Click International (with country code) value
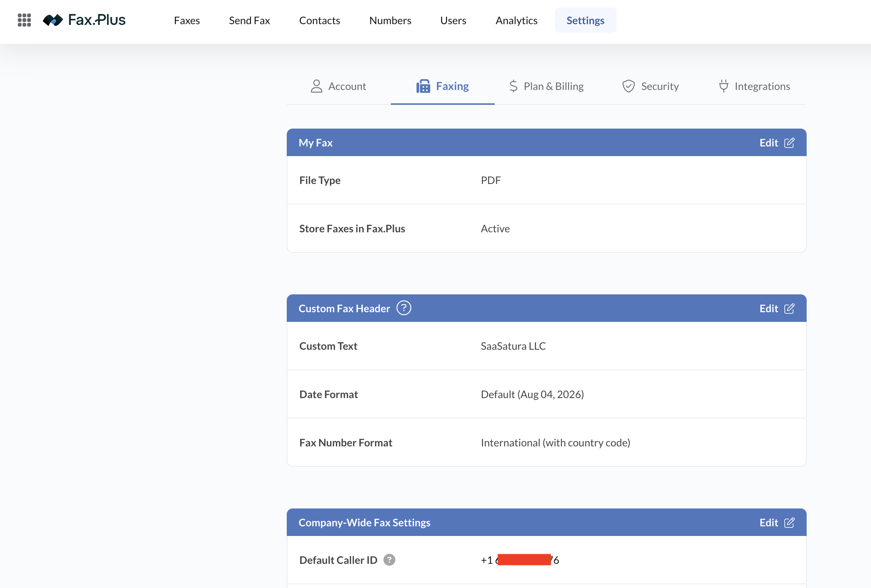 pos(555,443)
